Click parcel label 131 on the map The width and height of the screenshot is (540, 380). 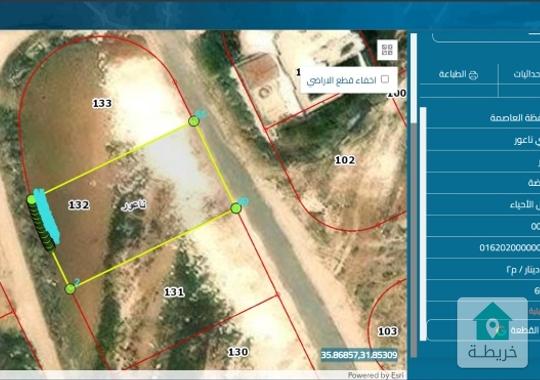click(x=174, y=292)
